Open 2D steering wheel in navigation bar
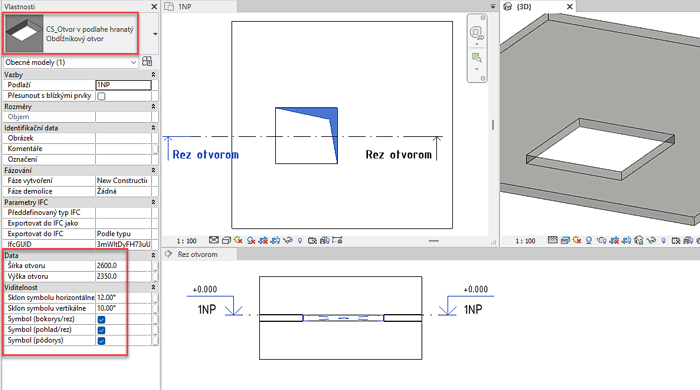 (x=476, y=33)
